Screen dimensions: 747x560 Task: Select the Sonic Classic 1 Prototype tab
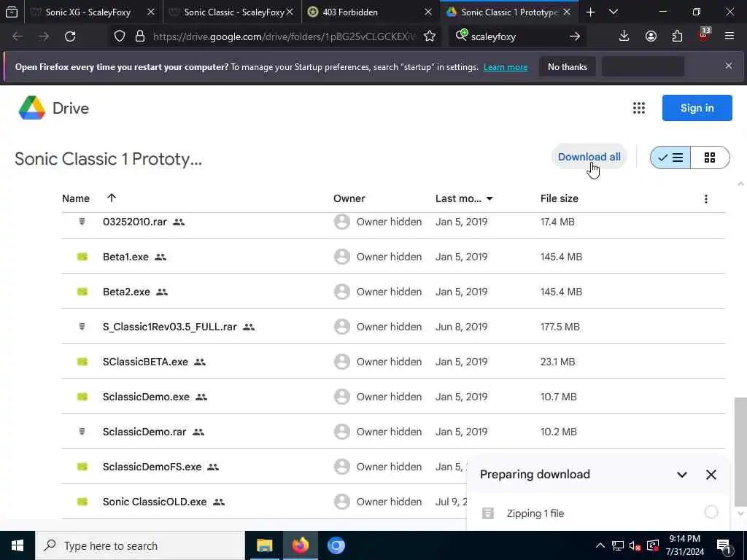(508, 12)
